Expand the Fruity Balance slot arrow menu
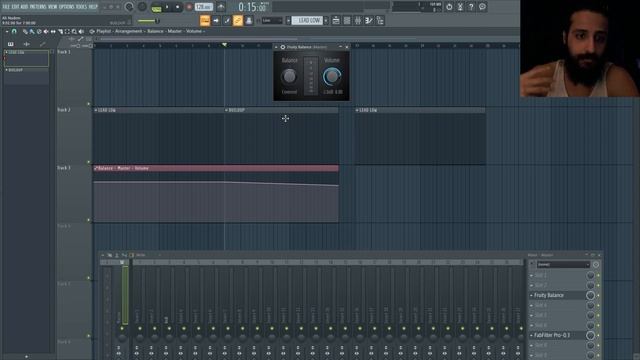640x360 pixels. pyautogui.click(x=531, y=296)
